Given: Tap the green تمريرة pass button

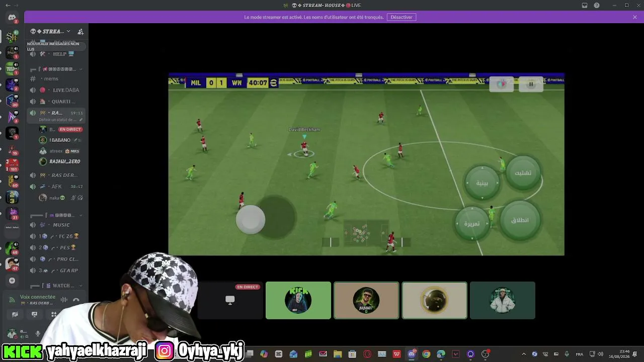Looking at the screenshot, I should pos(472,223).
